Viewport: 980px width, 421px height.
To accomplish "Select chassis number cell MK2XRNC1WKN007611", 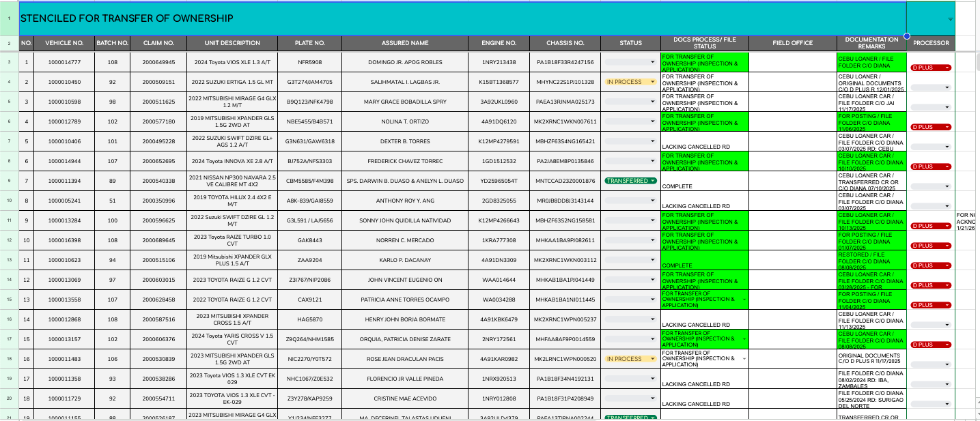I will pos(565,121).
